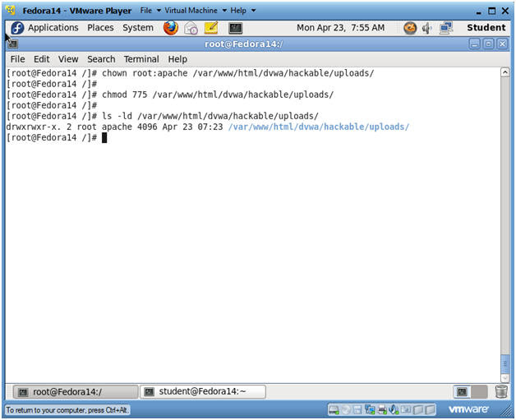Launch Firefox from the GNOME panel

pos(170,28)
